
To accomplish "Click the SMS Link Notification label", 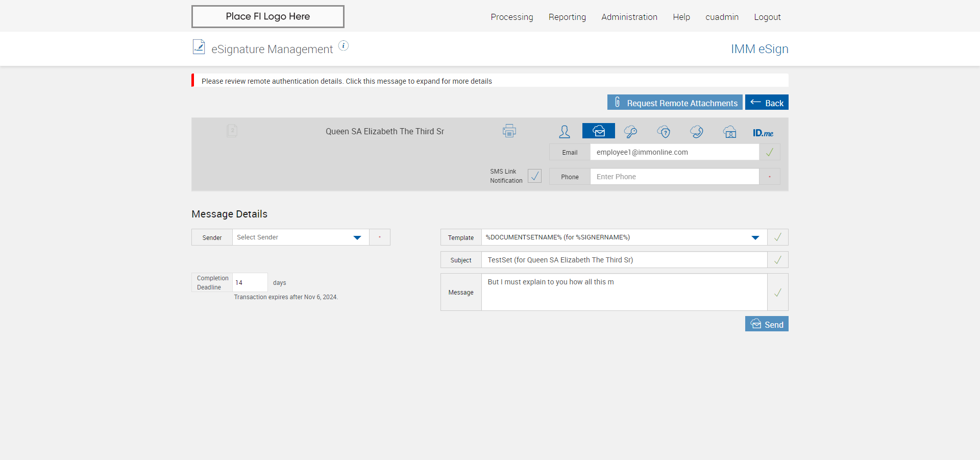I will click(x=506, y=176).
